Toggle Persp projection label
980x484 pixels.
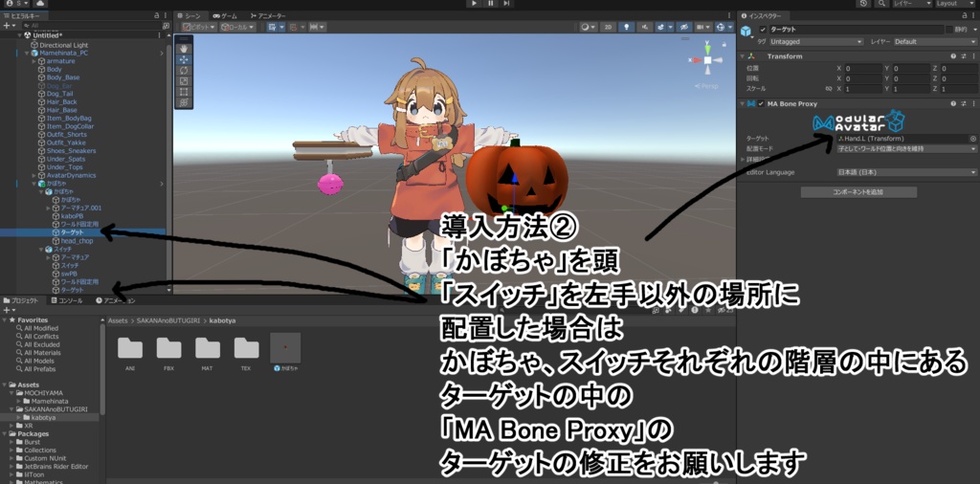(707, 86)
